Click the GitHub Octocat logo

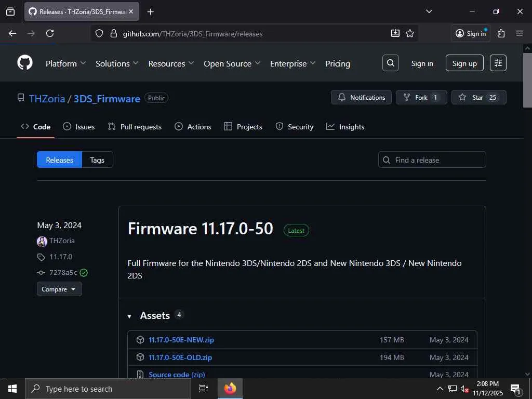[25, 63]
